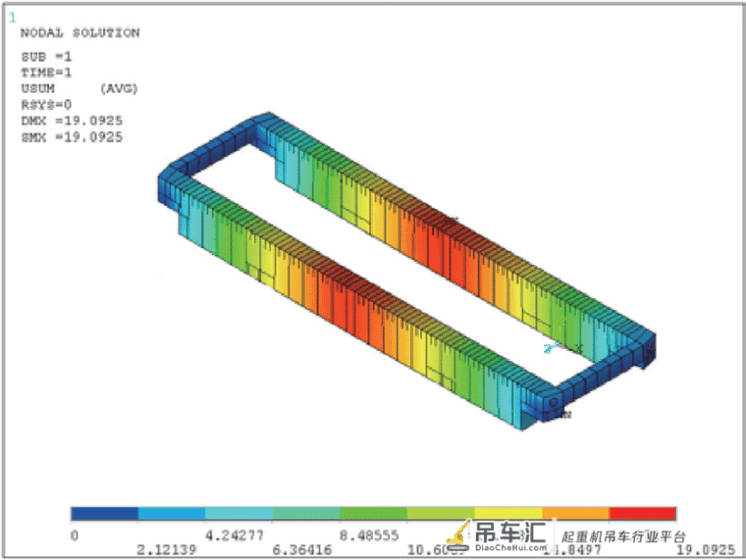Click the '(AVG)' label

[x=119, y=89]
